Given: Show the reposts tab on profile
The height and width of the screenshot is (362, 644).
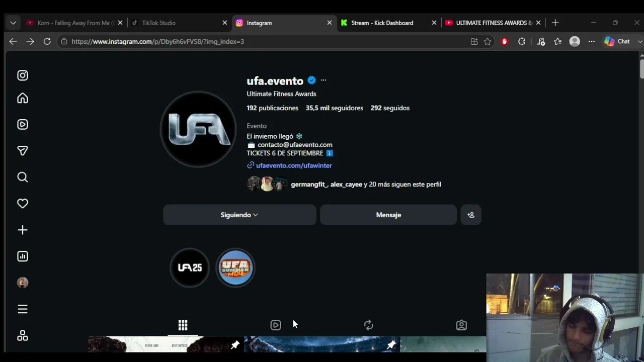Looking at the screenshot, I should (x=368, y=325).
